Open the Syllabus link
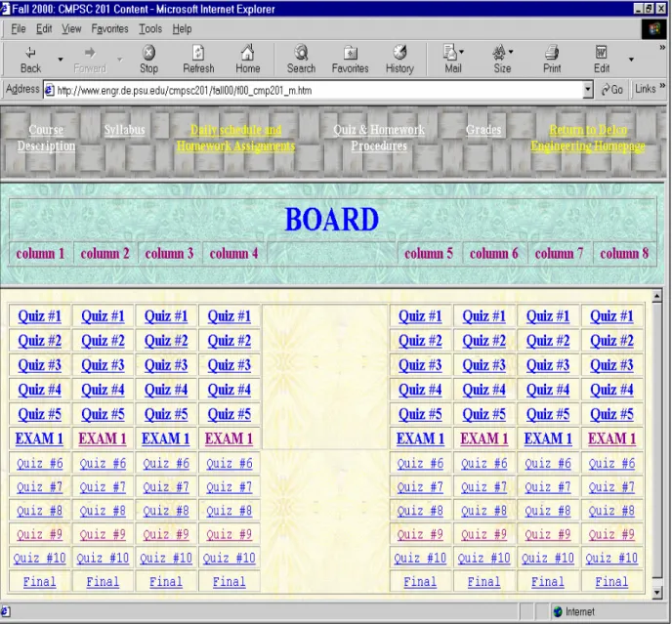The width and height of the screenshot is (672, 624). click(x=124, y=130)
